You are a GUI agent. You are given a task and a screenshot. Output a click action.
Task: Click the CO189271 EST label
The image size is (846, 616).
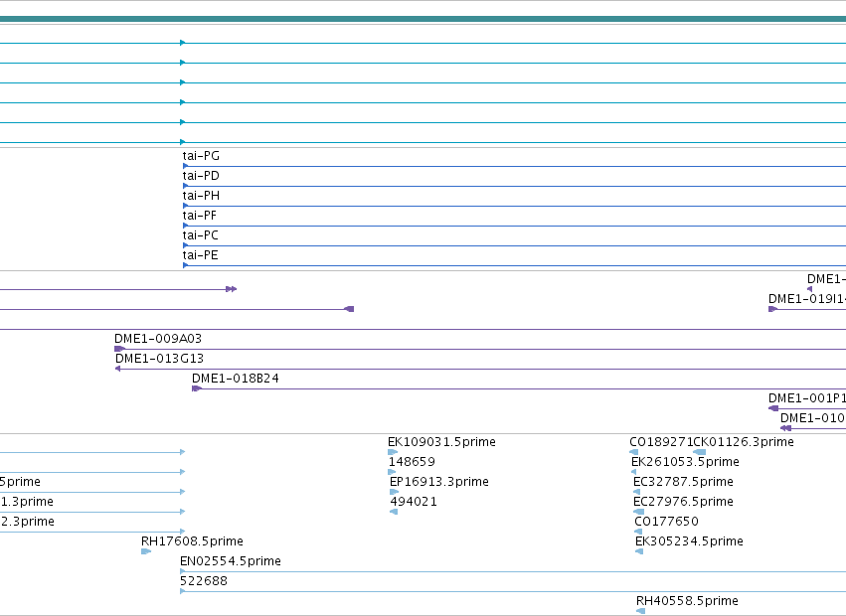coord(661,442)
